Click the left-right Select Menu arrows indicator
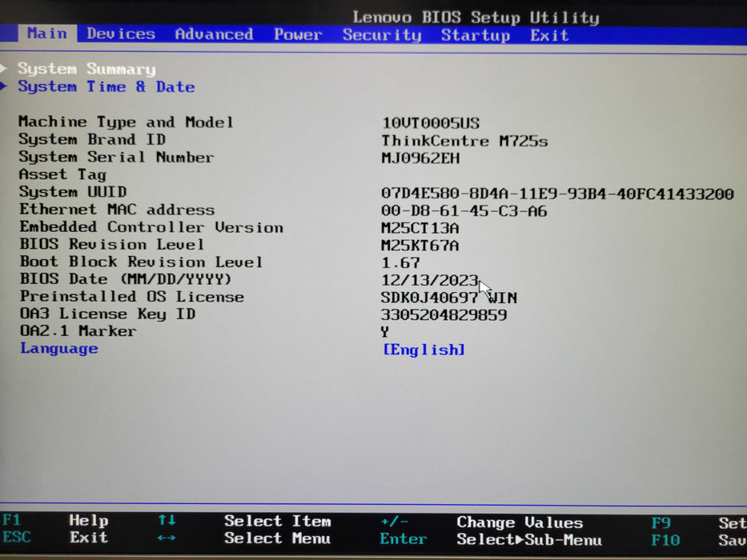 [x=167, y=539]
